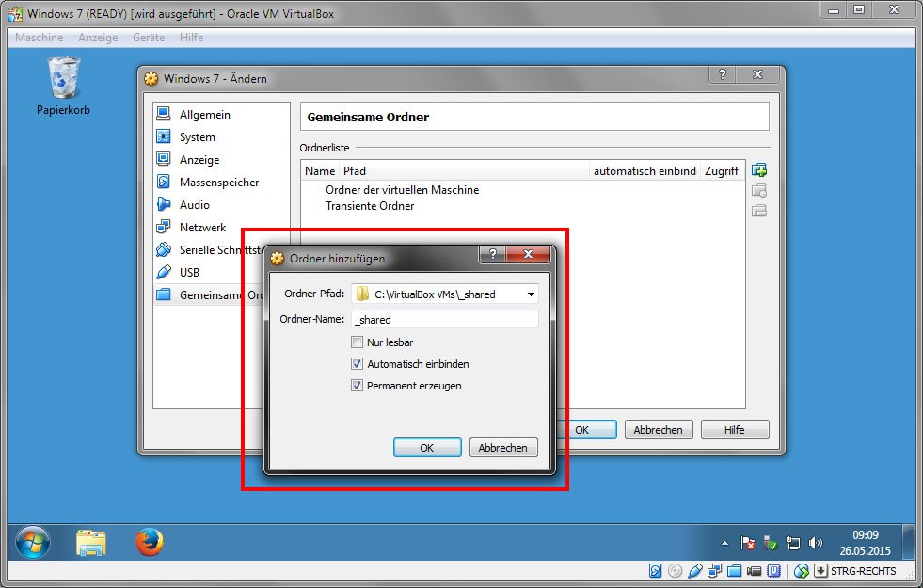923x588 pixels.
Task: Click the CPU virtualization status icon
Action: point(773,570)
